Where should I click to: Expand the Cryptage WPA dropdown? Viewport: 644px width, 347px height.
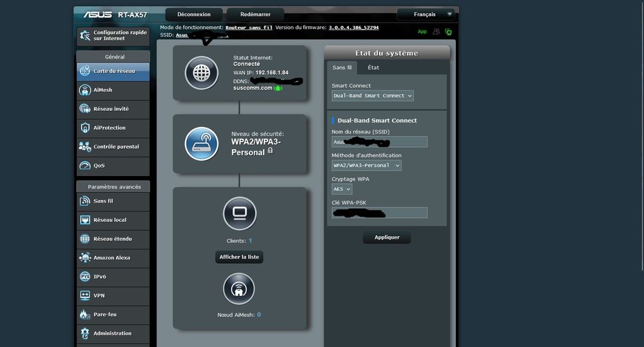click(342, 189)
